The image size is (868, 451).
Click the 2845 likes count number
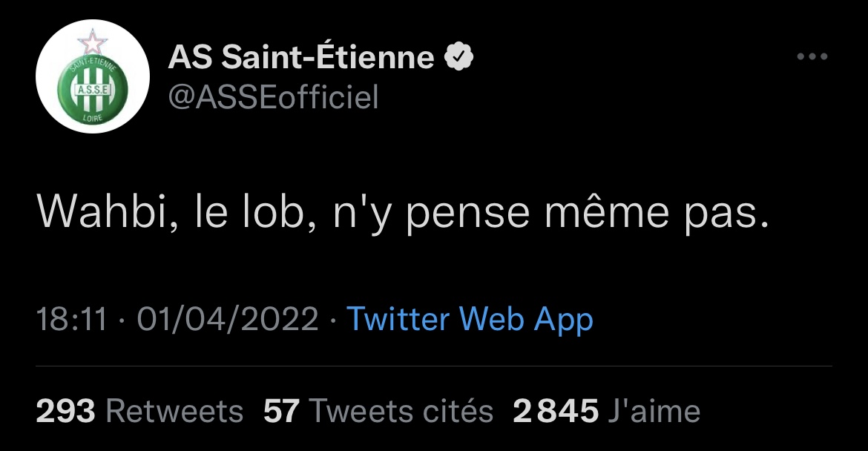point(556,410)
